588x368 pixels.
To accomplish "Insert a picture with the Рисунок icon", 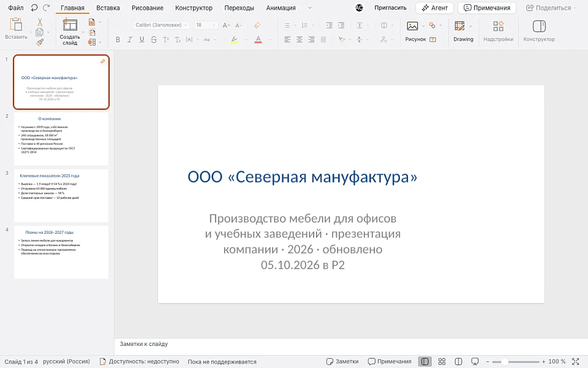I will [412, 26].
